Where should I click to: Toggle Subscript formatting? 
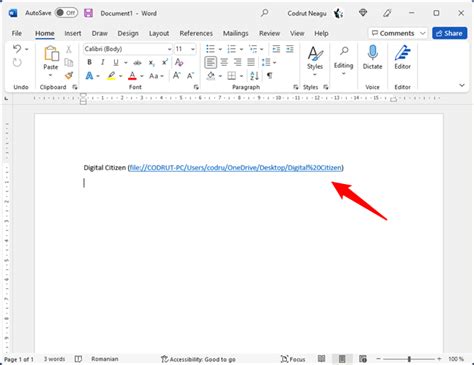pos(152,63)
